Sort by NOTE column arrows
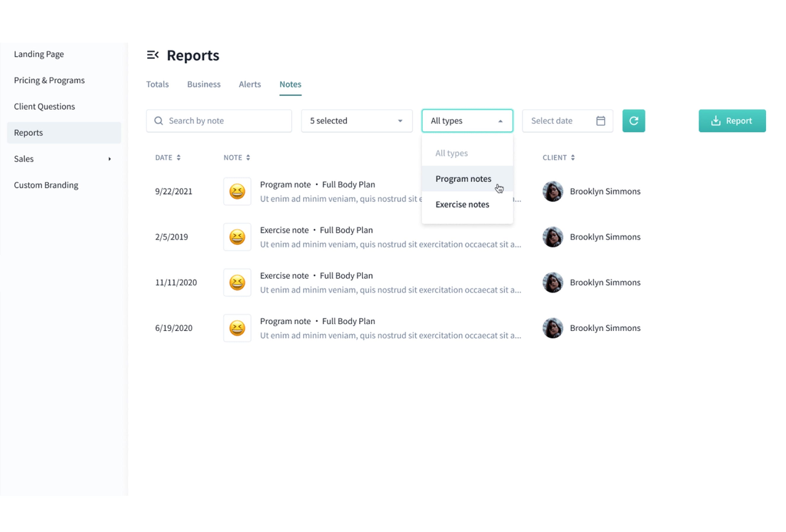Viewport: 786px width, 532px height. [x=248, y=157]
